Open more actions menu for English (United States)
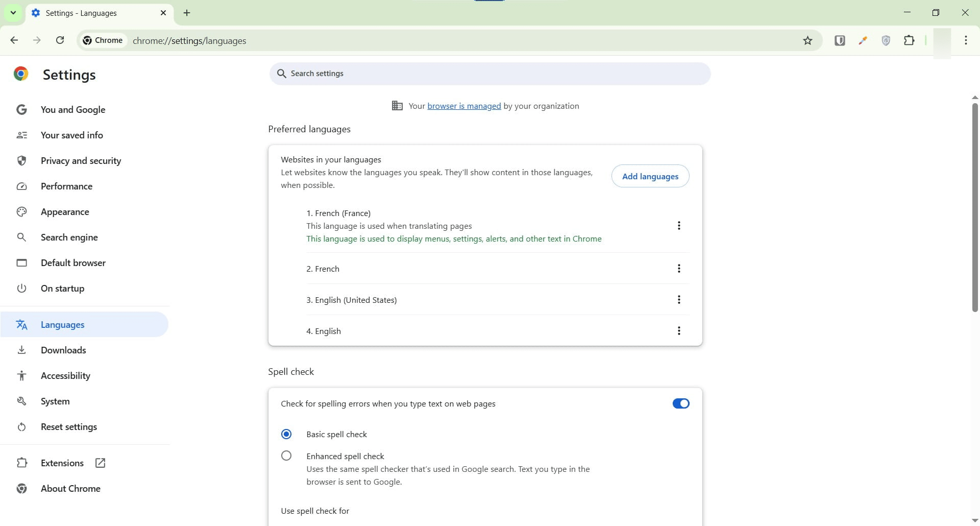 pos(679,300)
